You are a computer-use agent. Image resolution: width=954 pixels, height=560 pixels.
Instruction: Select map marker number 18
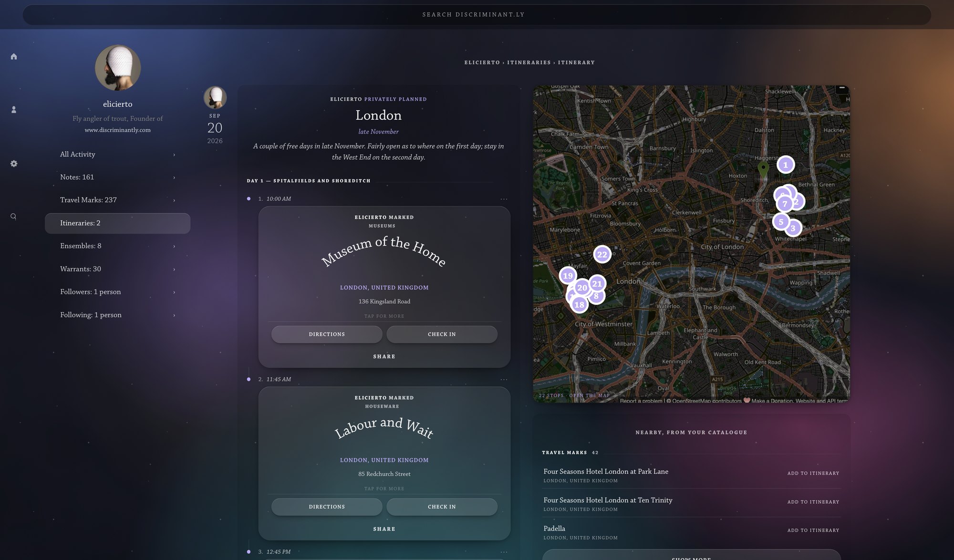tap(579, 304)
